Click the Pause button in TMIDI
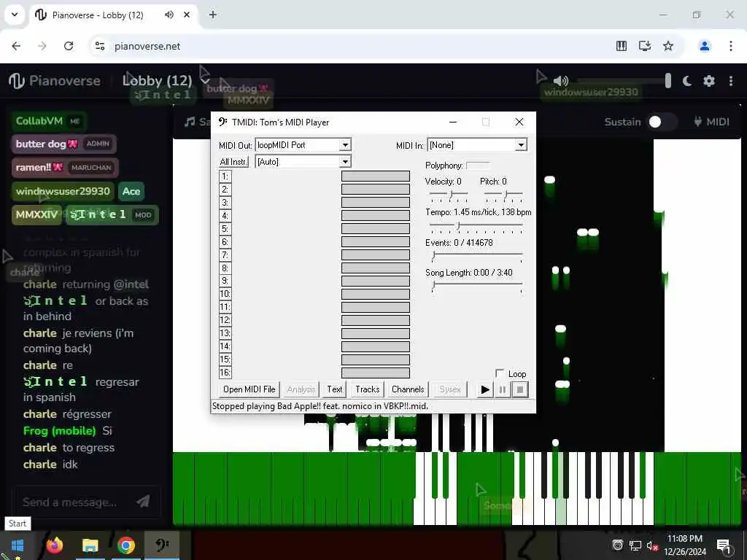 502,389
